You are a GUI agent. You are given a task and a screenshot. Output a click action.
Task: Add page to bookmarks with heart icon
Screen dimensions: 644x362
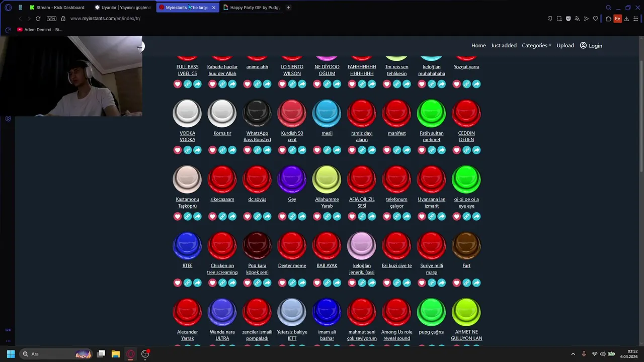pos(596,19)
